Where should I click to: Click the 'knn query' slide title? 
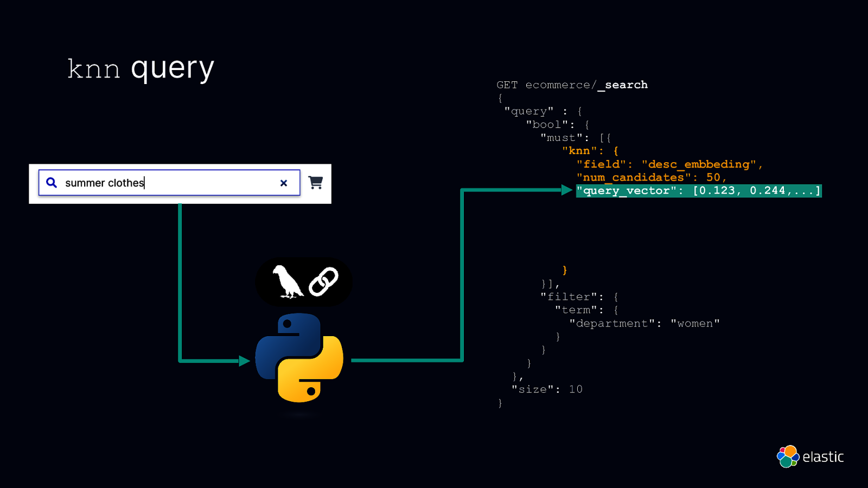(x=141, y=68)
